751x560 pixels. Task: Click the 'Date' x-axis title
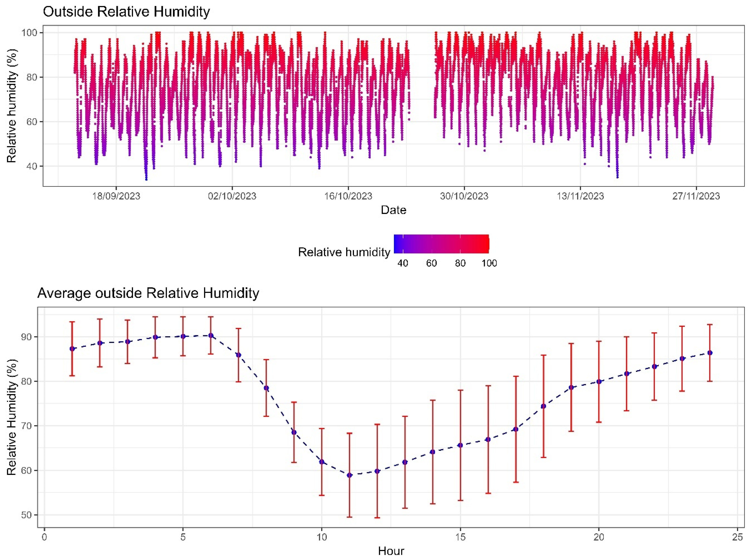click(393, 210)
